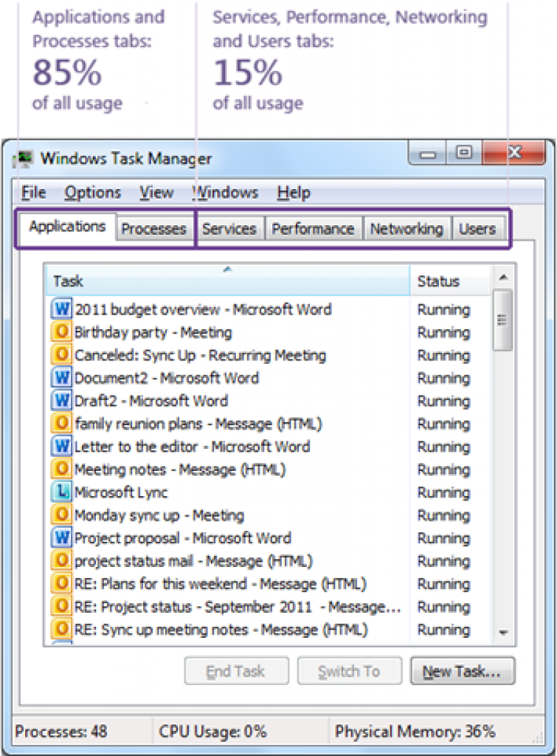The height and width of the screenshot is (756, 557).
Task: Click Outlook icon for RE: Sync up meeting notes
Action: pos(62,629)
